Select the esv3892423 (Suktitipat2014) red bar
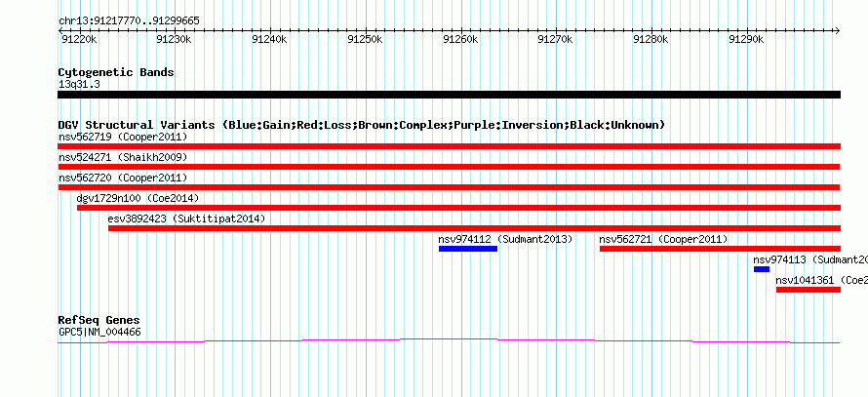The image size is (868, 397). (x=474, y=228)
